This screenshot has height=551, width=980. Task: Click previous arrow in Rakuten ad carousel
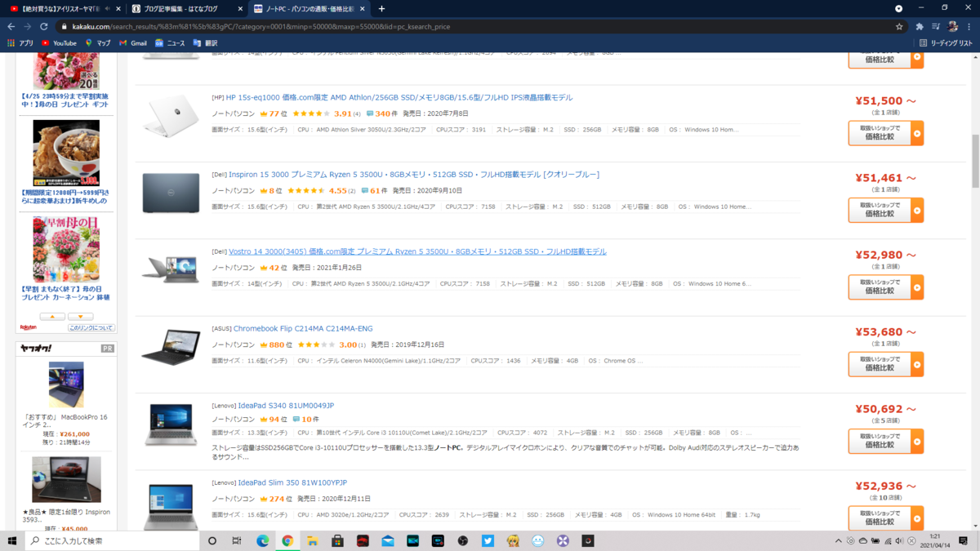click(52, 317)
